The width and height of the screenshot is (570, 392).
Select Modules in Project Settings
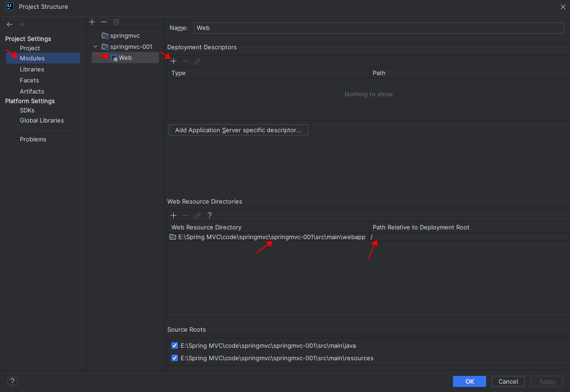(x=43, y=58)
